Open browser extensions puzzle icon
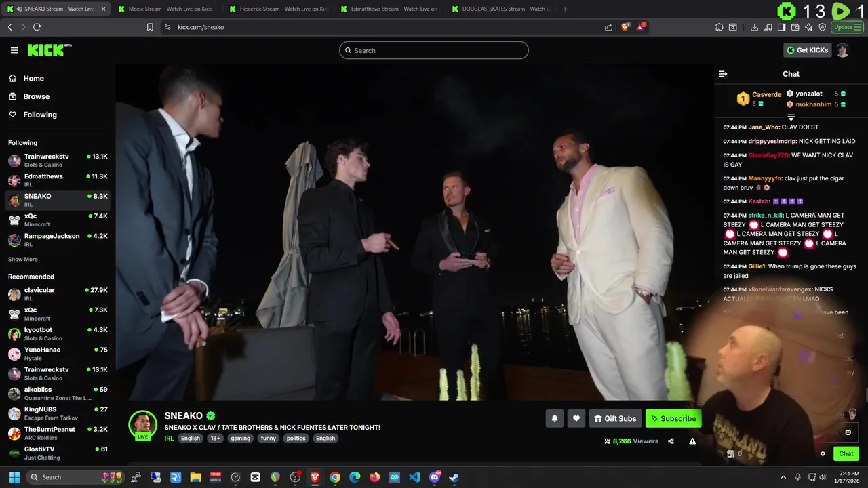Viewport: 868px width, 488px height. (719, 27)
